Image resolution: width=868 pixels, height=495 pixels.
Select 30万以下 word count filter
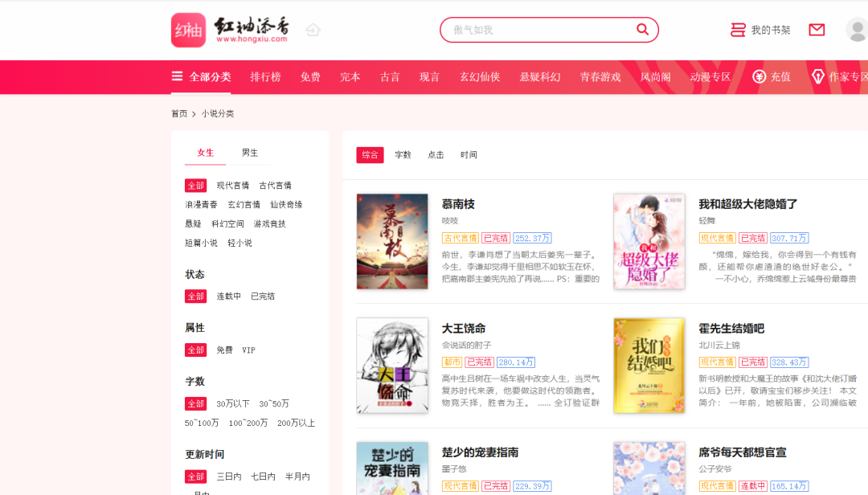pyautogui.click(x=232, y=403)
